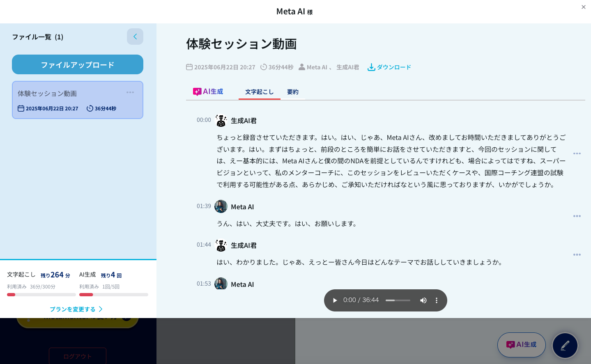
Task: Seek within the audio progress bar
Action: (398, 300)
